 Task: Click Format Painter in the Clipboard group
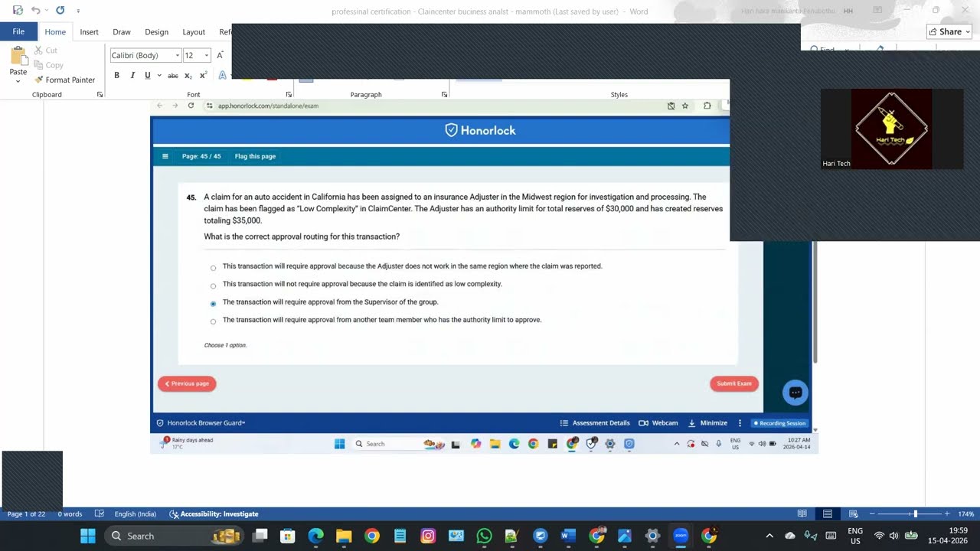click(x=64, y=80)
